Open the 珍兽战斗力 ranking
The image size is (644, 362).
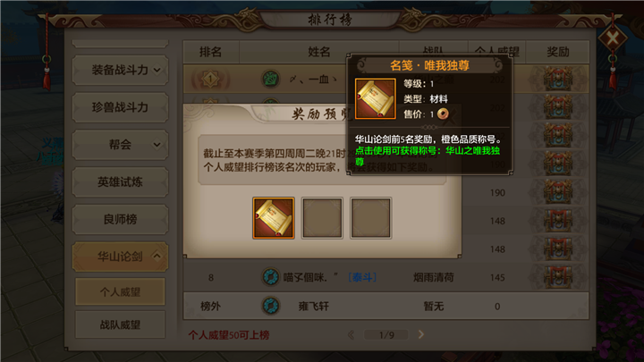tap(120, 107)
